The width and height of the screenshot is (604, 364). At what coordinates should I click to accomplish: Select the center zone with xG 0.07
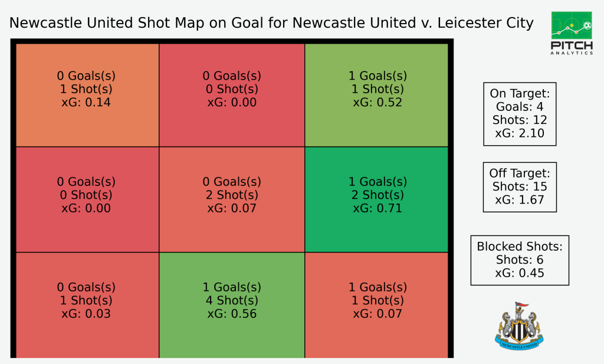click(x=232, y=199)
